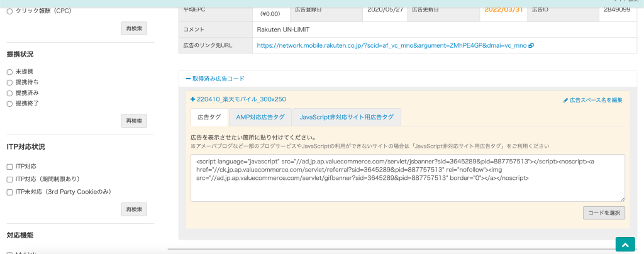Select the 提携済み radio option
Screen dimensions: 644x254
pos(10,93)
